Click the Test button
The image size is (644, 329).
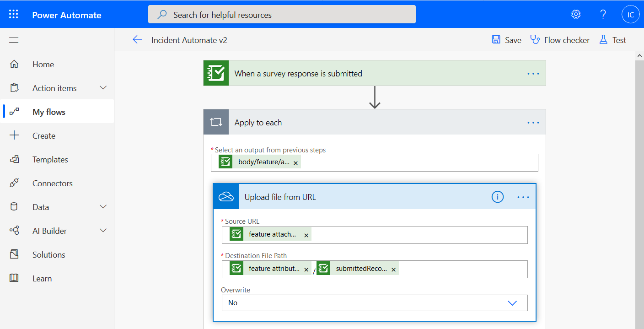coord(612,40)
